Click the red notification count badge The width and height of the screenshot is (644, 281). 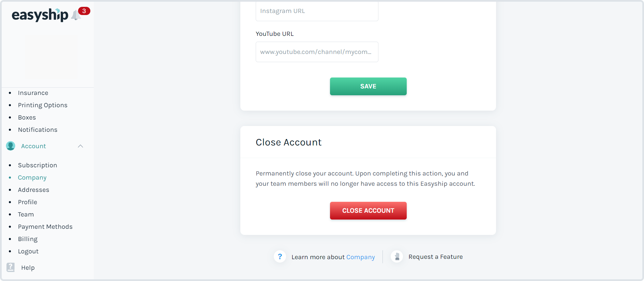pos(84,11)
